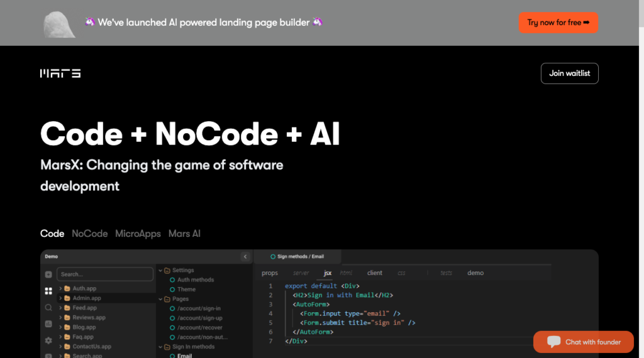Click the Pages folder icon in the tree
Screen dimensions: 644x358
coord(167,299)
